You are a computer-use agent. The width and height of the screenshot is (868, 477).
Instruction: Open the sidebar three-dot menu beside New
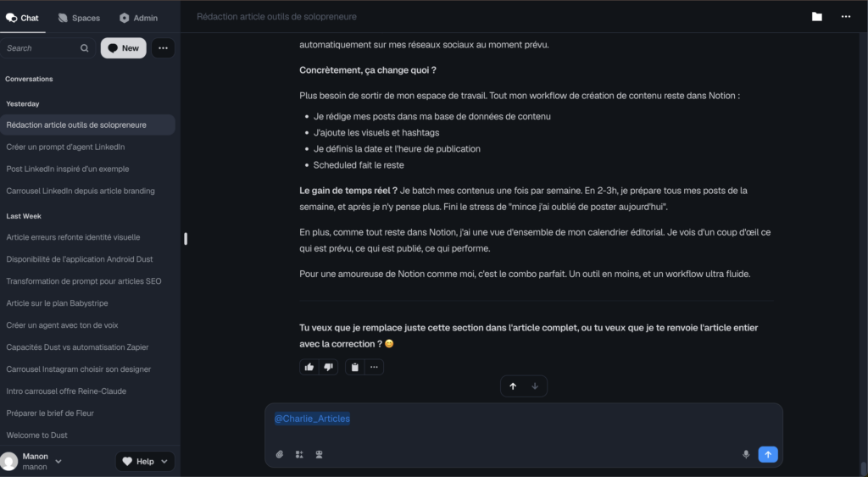click(x=163, y=48)
